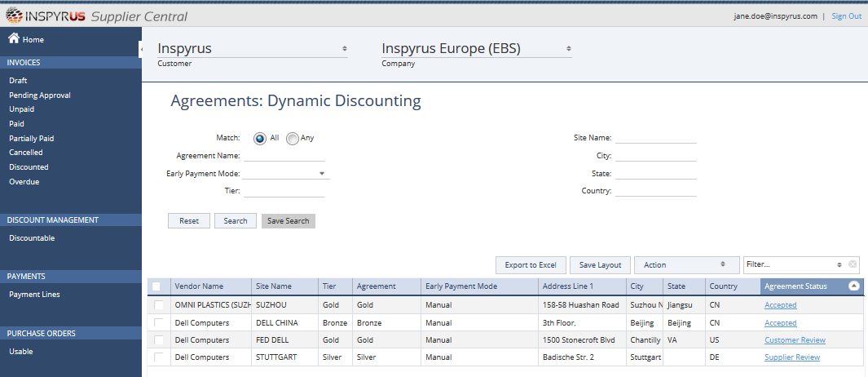Open Paid invoices
Viewport: 868px width, 377px height.
pyautogui.click(x=16, y=124)
